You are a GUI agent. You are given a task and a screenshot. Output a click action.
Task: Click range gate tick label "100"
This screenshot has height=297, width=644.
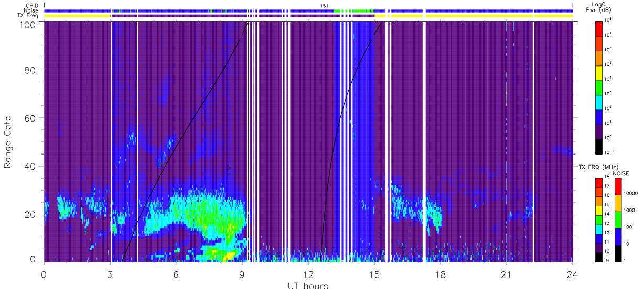29,24
